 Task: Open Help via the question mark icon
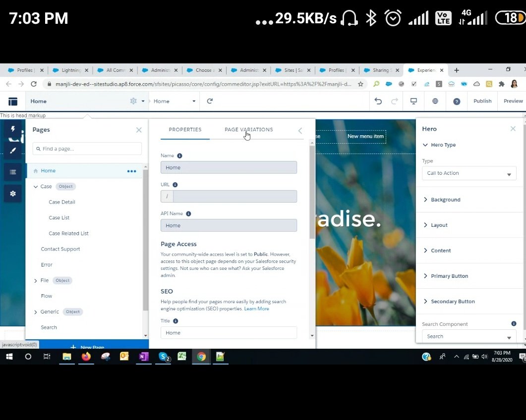[x=456, y=101]
